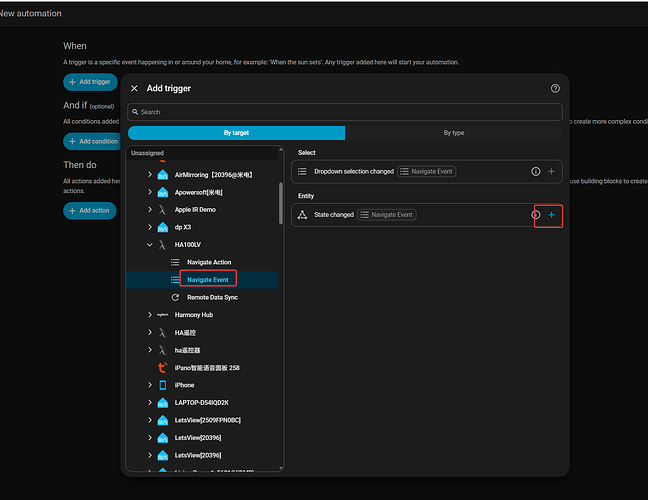
Task: Close the Add trigger dialog
Action: (x=134, y=88)
